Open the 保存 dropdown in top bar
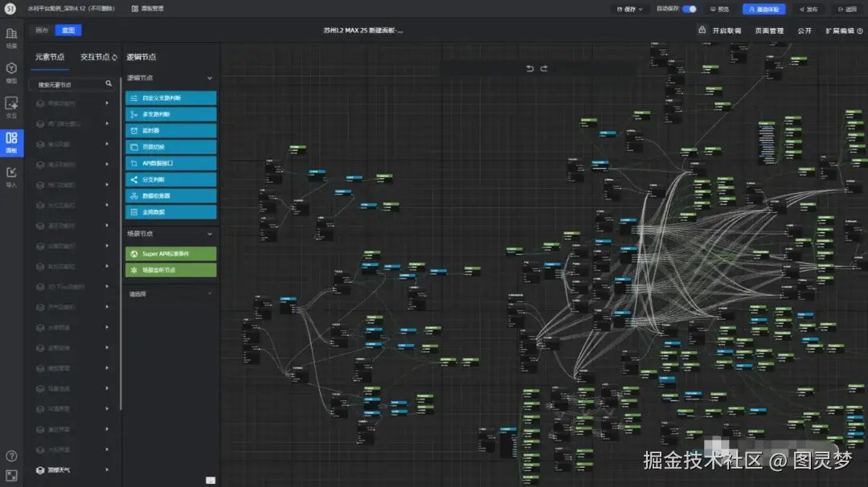The image size is (868, 487). point(630,9)
